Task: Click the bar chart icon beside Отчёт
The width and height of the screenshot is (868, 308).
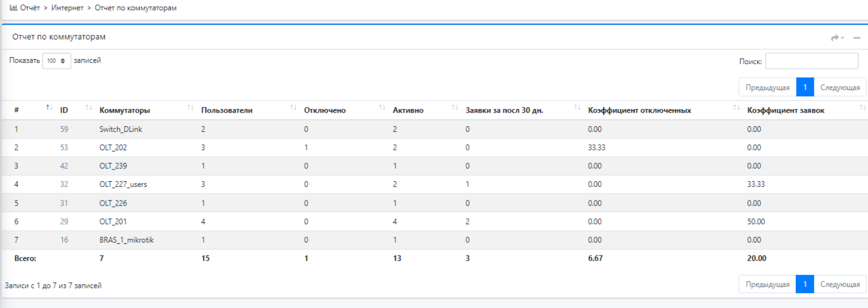Action: click(14, 8)
